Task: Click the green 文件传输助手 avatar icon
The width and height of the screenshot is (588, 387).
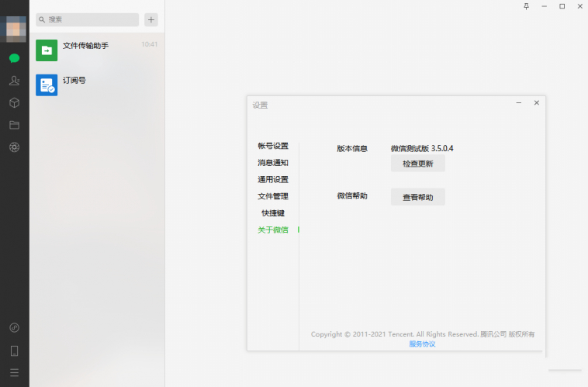Action: click(x=47, y=50)
